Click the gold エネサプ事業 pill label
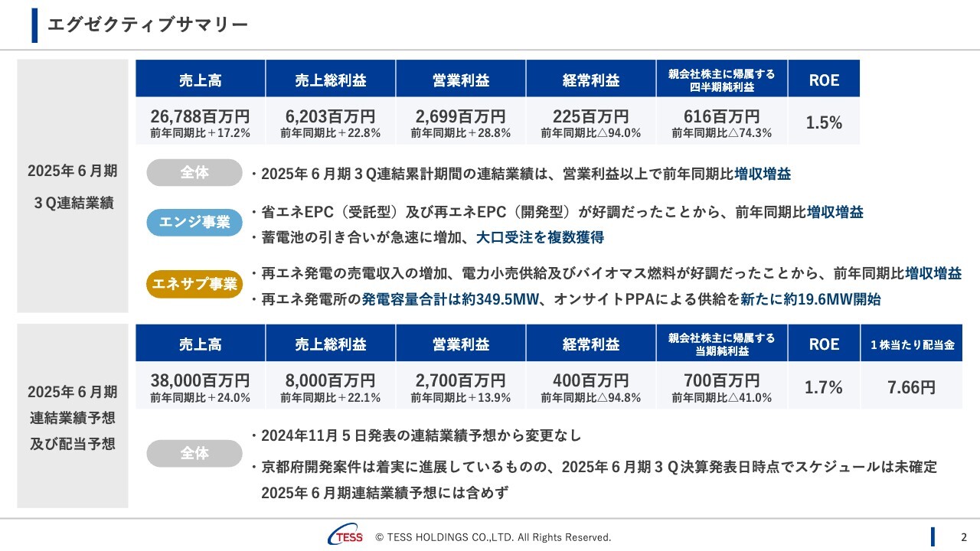 pos(194,285)
